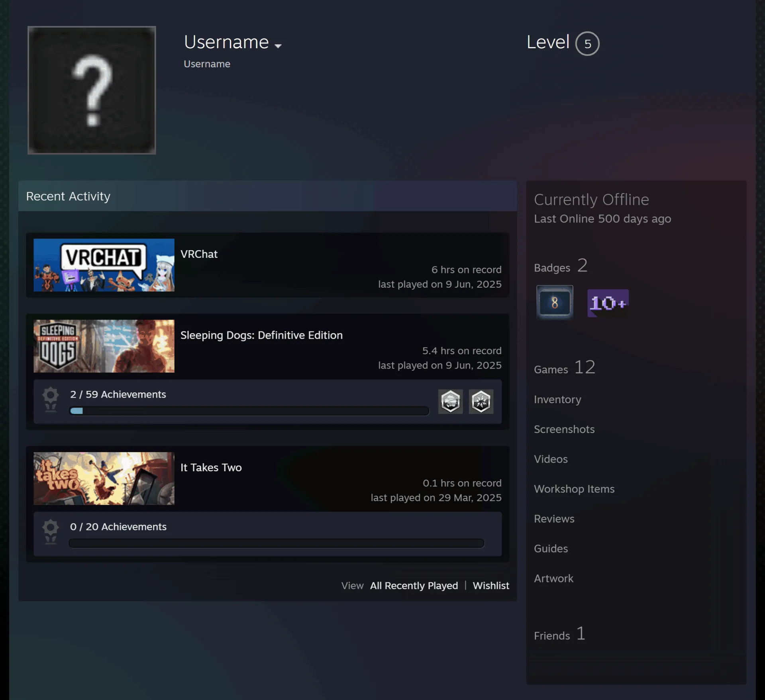Click the Level 5 circle badge
The image size is (765, 700).
tap(587, 43)
